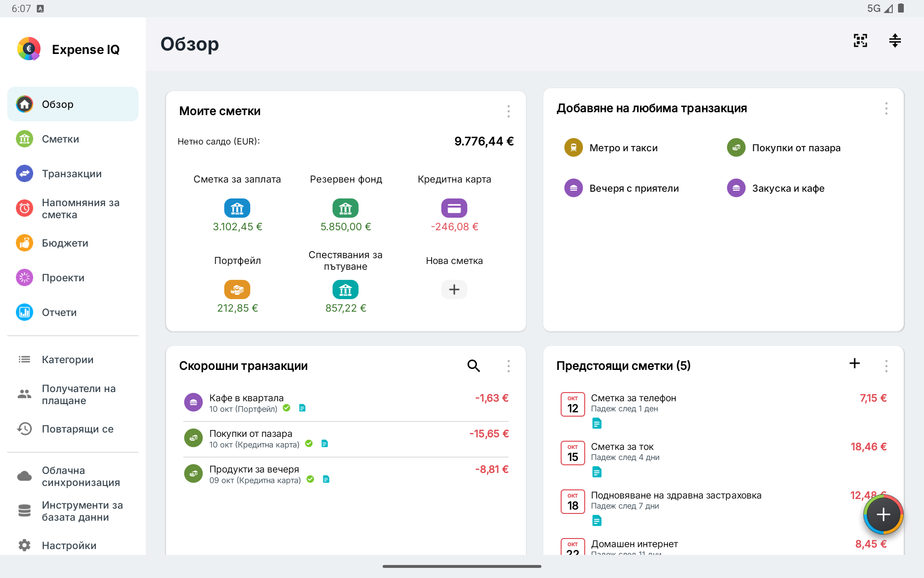924x578 pixels.
Task: Go to Сметки in sidebar
Action: (x=73, y=139)
